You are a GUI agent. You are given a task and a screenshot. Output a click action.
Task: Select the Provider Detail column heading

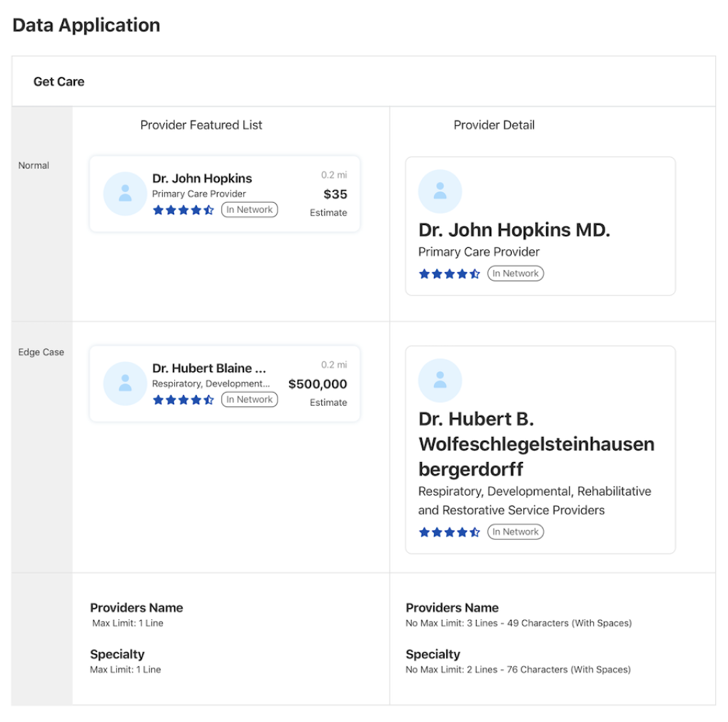coord(494,125)
